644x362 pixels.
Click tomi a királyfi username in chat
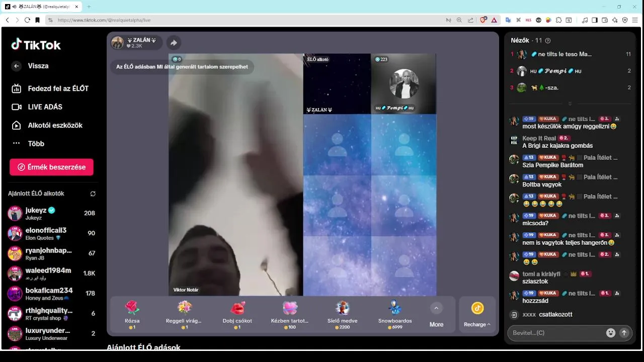(541, 274)
